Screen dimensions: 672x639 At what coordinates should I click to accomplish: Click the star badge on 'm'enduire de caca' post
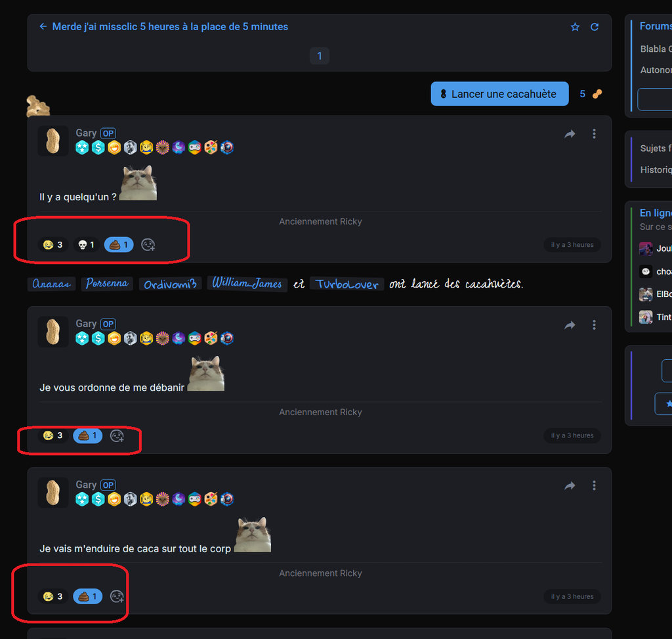[82, 499]
